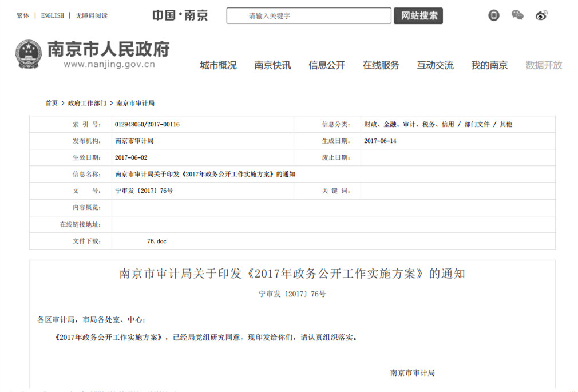Image resolution: width=578 pixels, height=392 pixels.
Task: Open the Weibo icon in header
Action: click(x=541, y=15)
